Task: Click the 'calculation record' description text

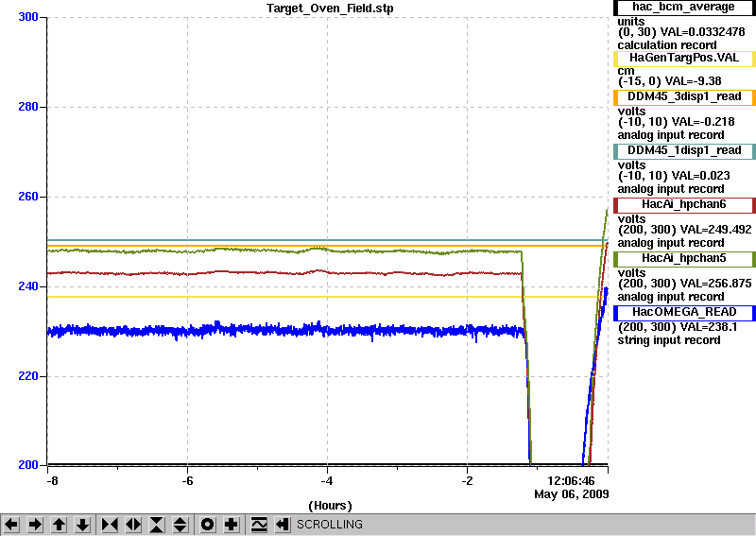Action: (x=667, y=45)
